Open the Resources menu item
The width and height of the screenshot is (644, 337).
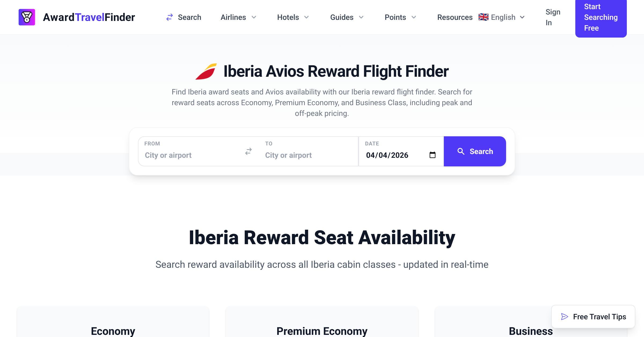point(455,17)
